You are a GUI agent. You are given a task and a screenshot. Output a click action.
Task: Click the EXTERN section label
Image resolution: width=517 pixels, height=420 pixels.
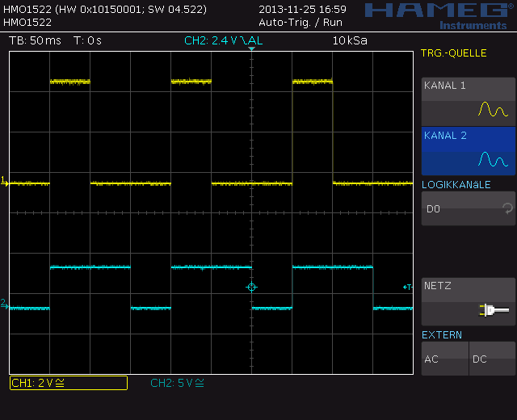[442, 335]
